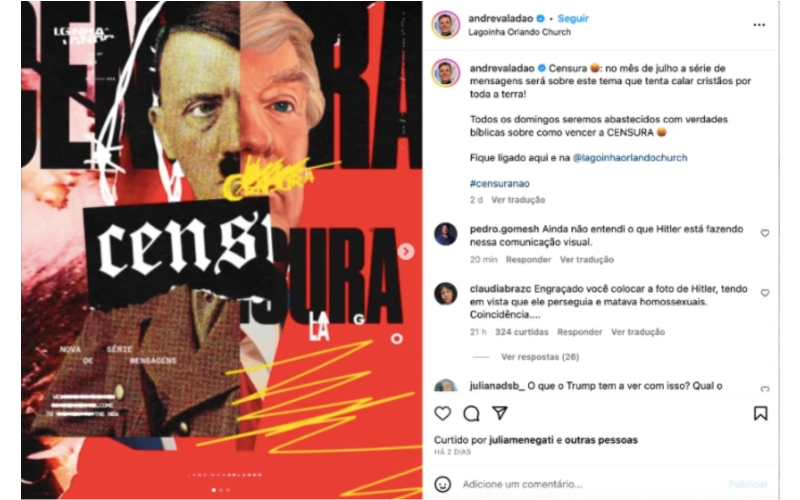Open the three-dots more options menu
800x500 pixels.
coord(759,24)
